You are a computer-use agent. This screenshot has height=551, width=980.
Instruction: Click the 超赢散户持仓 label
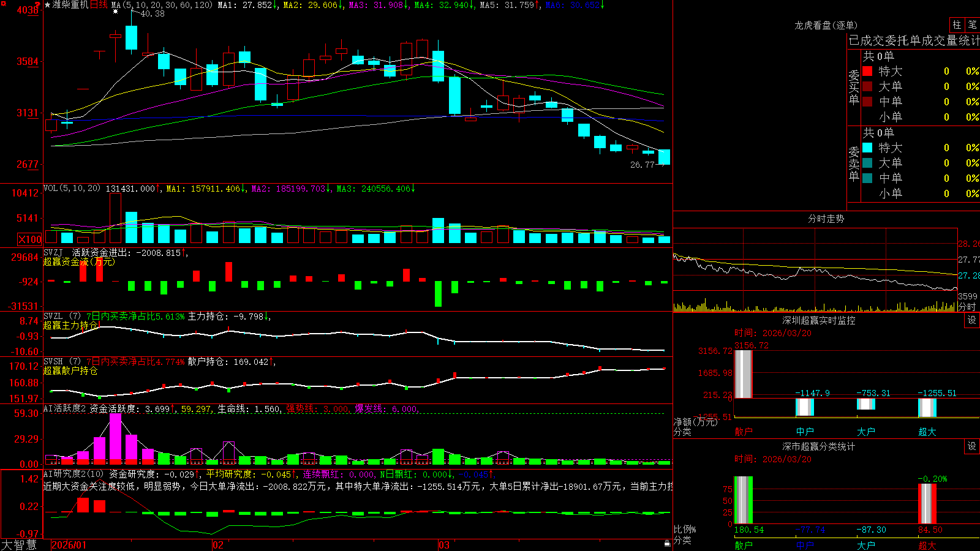[70, 370]
